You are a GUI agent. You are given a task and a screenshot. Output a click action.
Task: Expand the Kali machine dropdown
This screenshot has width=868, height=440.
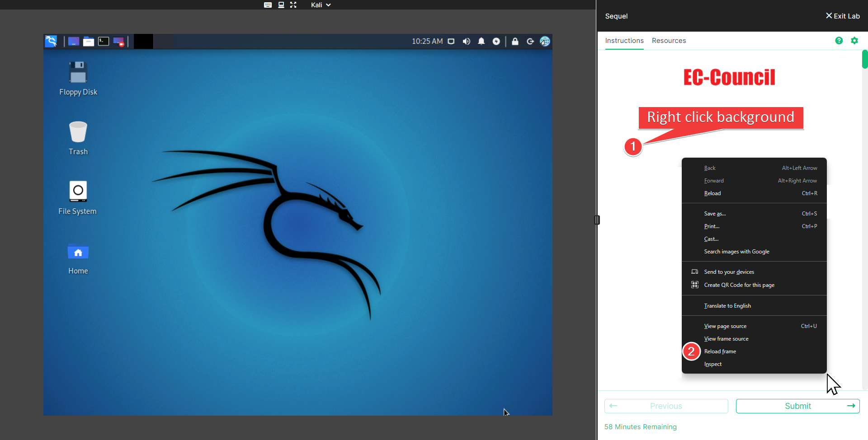[321, 5]
